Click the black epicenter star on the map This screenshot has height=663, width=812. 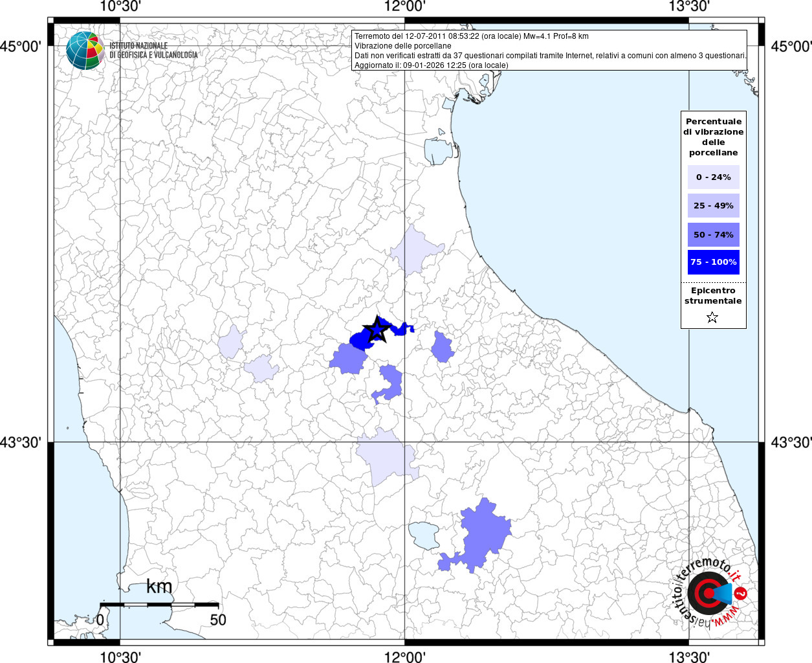tap(376, 331)
